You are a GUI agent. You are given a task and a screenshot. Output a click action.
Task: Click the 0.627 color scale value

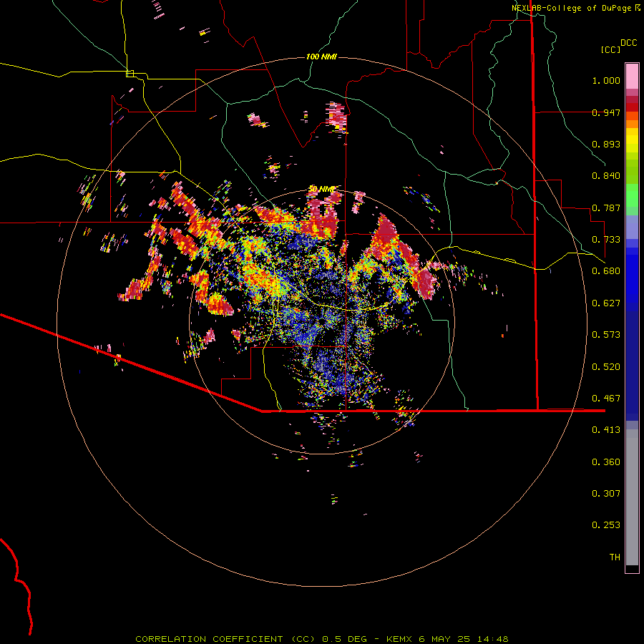point(606,303)
